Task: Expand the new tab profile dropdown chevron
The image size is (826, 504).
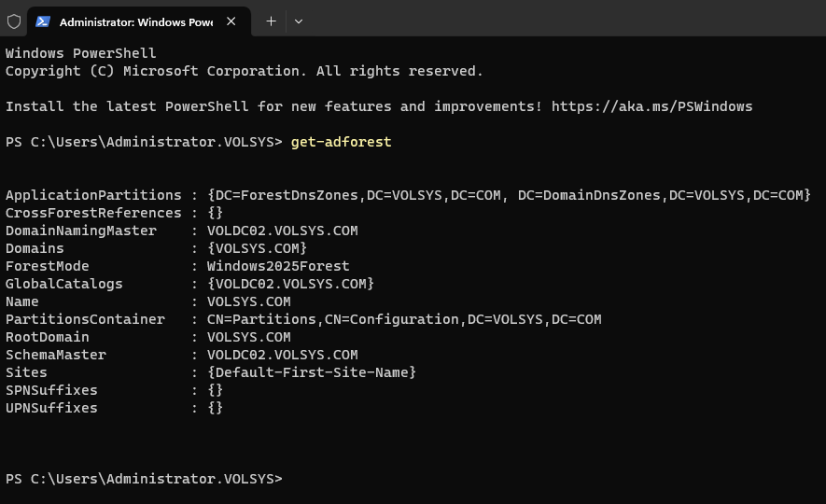Action: pos(299,21)
